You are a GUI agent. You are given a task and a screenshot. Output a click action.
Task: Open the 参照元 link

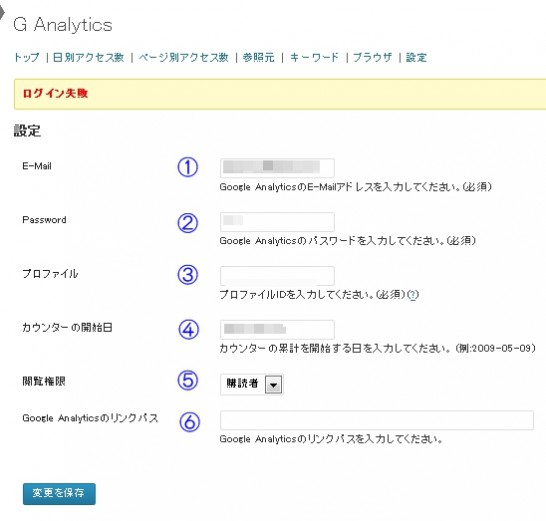coord(259,57)
